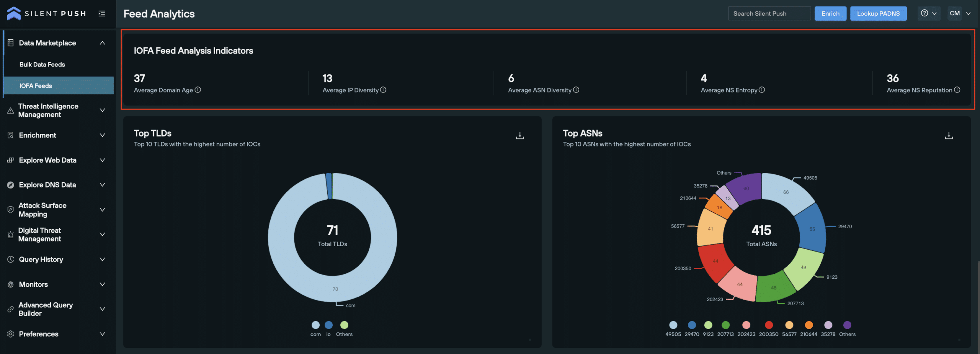Show info for Average IP Diversity

click(x=383, y=90)
